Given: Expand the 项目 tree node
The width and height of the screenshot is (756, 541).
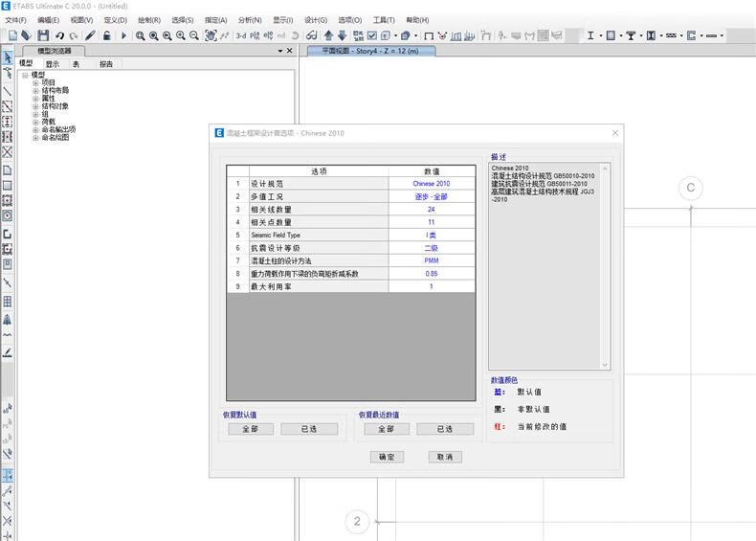Looking at the screenshot, I should coord(35,82).
